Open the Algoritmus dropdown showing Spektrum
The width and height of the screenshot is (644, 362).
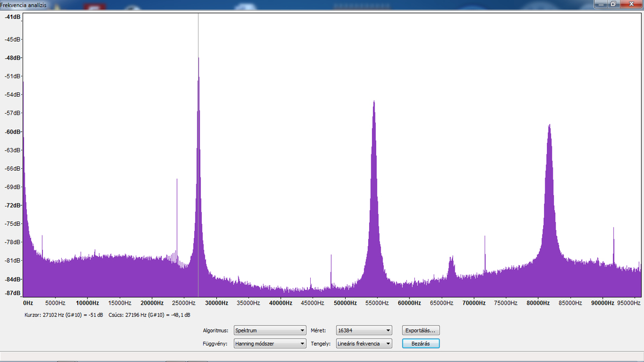[x=269, y=330]
